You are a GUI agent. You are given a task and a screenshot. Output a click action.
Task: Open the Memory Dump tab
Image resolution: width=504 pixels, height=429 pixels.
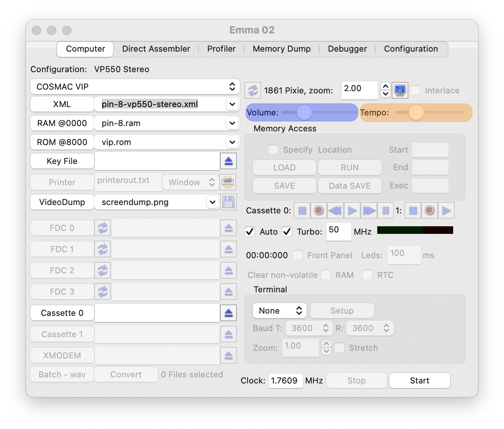click(x=282, y=49)
